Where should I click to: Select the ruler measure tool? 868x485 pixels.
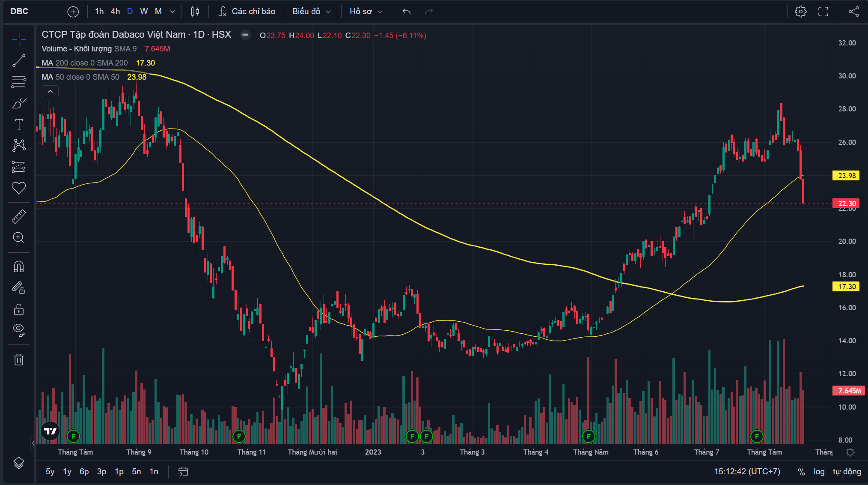(x=18, y=217)
